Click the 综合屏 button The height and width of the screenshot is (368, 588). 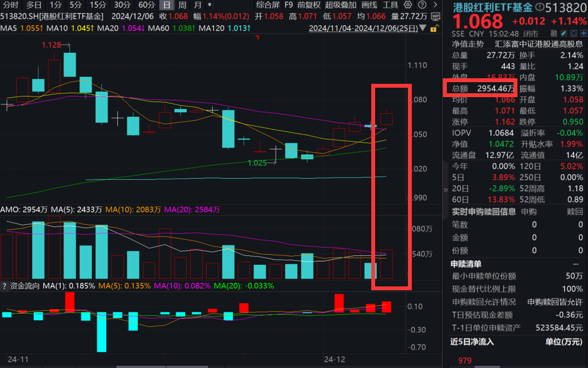(x=268, y=5)
